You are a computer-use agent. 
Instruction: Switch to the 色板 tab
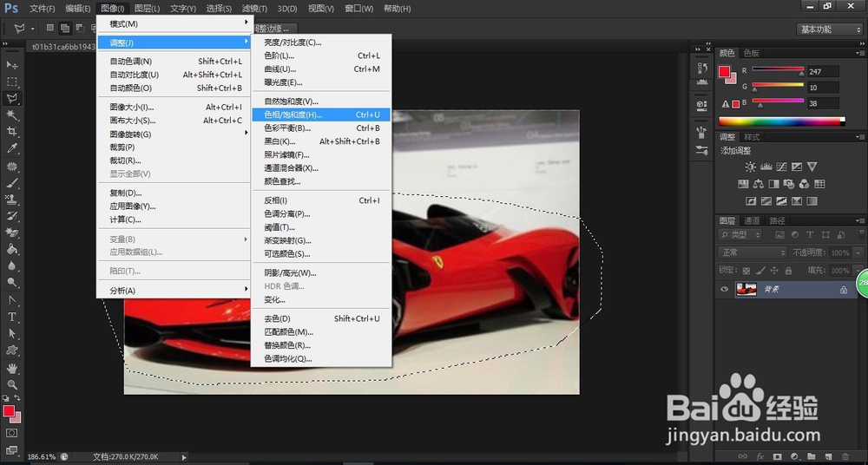pyautogui.click(x=751, y=53)
